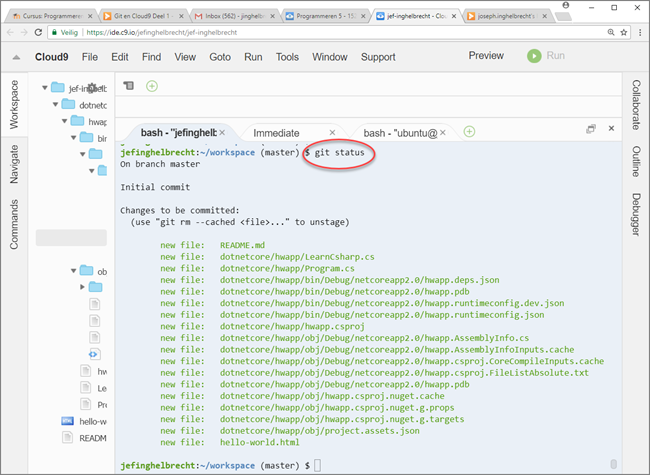Image resolution: width=650 pixels, height=475 pixels.
Task: Click hello-world.html in git status output
Action: pos(260,442)
